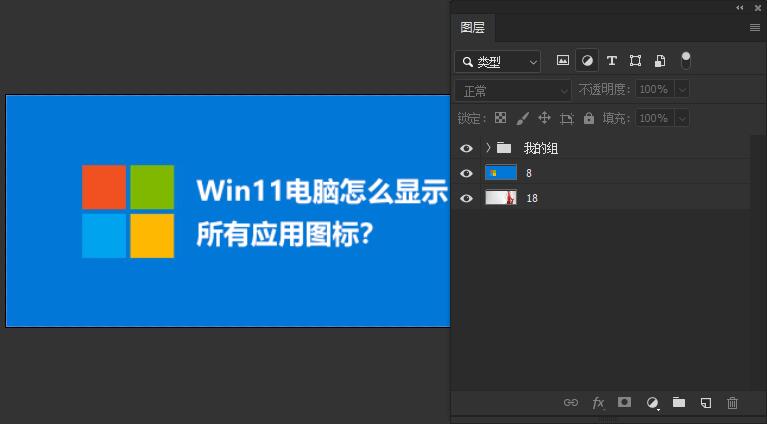The image size is (767, 424).
Task: Add a layer style (fx)
Action: pyautogui.click(x=598, y=403)
